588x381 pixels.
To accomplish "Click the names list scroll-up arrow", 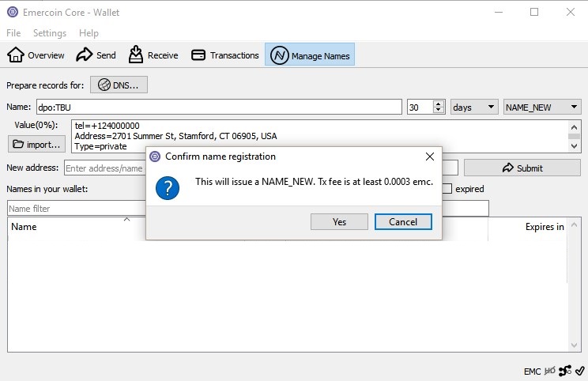I will [x=574, y=224].
